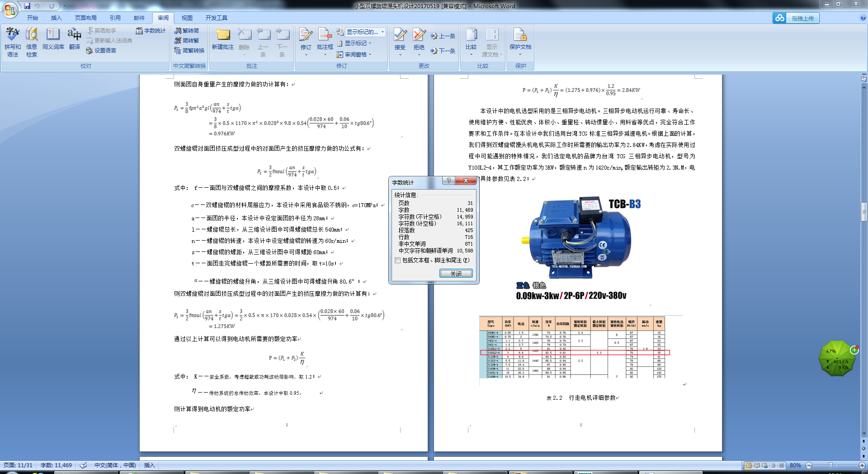Switch to print layout view in status bar

pyautogui.click(x=749, y=465)
